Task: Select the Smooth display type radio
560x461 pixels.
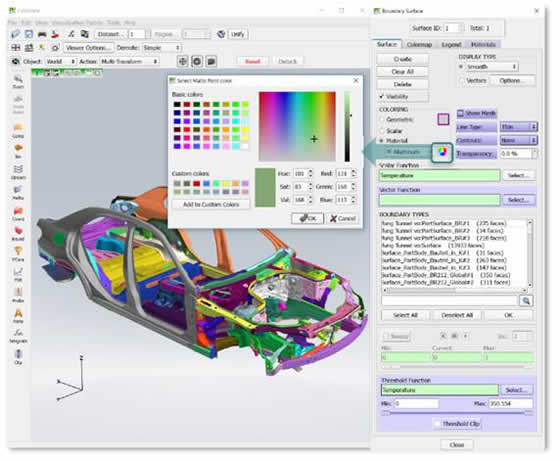Action: 461,67
